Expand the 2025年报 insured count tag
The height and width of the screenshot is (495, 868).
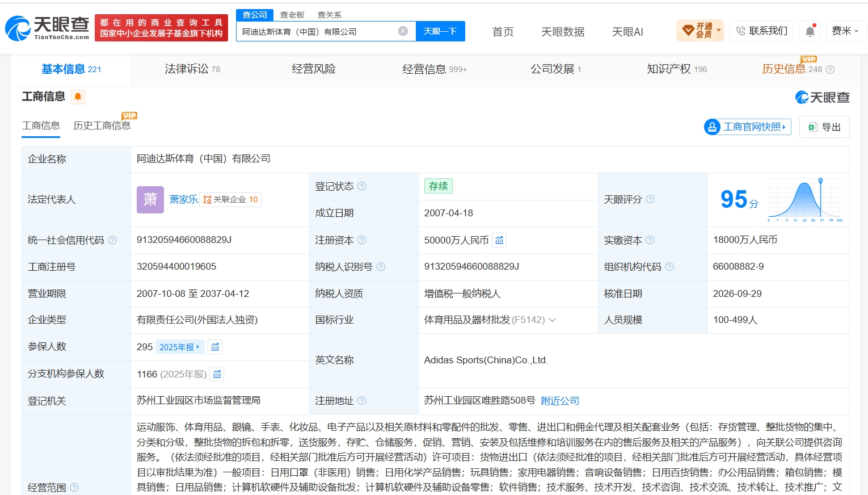pos(180,347)
